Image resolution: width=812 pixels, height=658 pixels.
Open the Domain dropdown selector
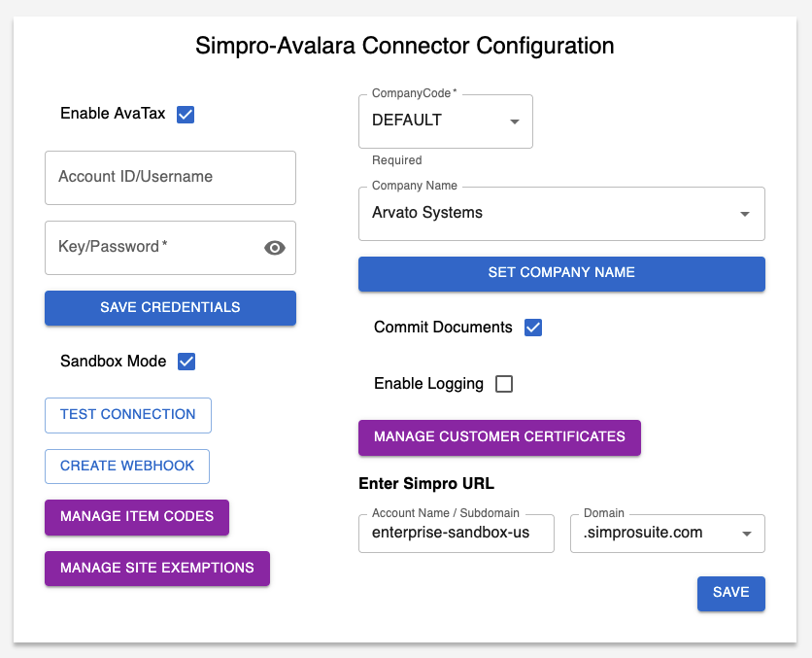[x=746, y=534]
